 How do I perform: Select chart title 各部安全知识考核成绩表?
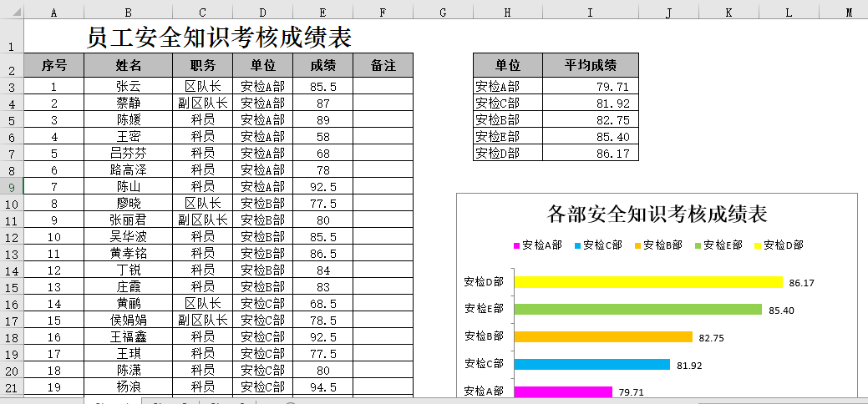click(657, 214)
